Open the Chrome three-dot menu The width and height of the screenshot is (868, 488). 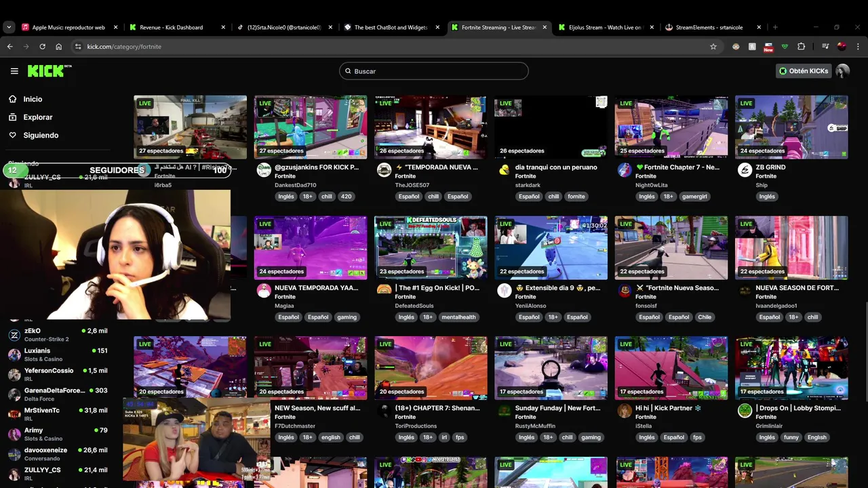(858, 47)
